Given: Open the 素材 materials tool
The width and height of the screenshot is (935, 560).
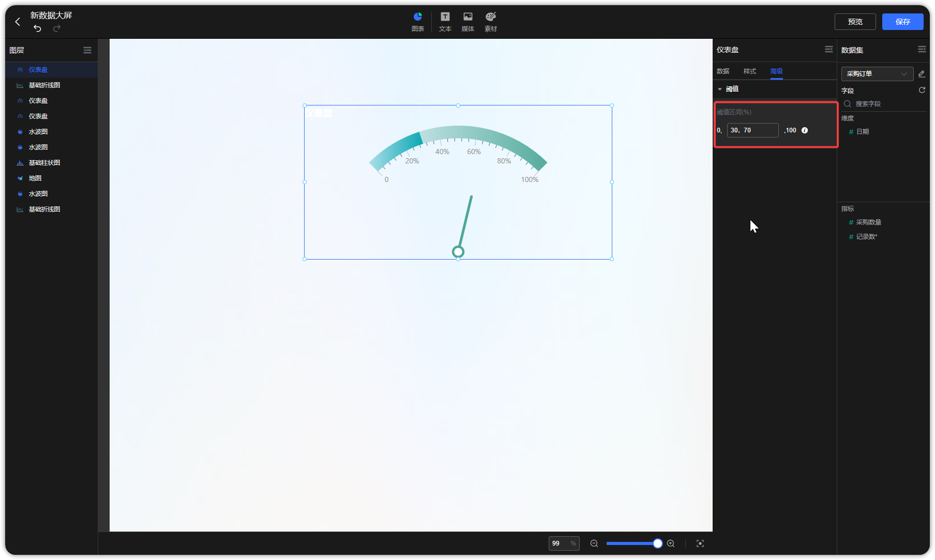Looking at the screenshot, I should pyautogui.click(x=491, y=22).
